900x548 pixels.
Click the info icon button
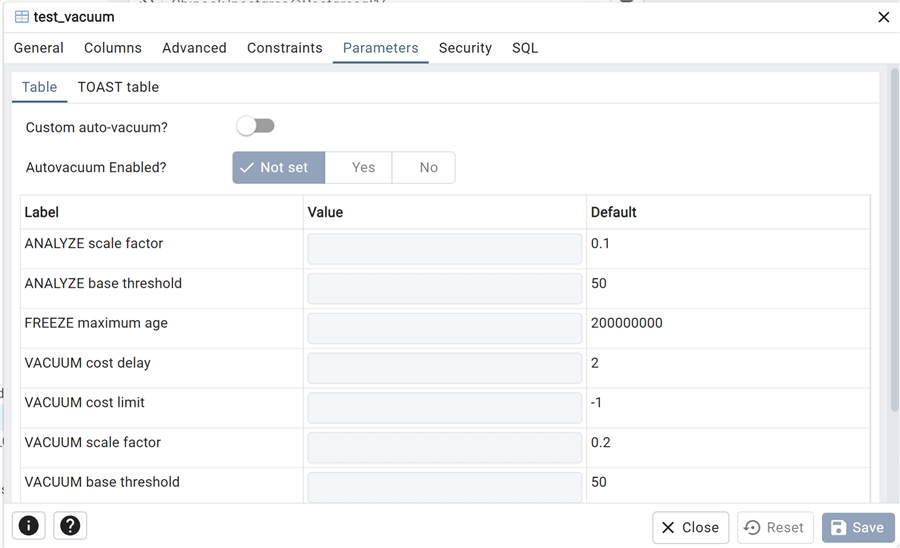pos(29,526)
